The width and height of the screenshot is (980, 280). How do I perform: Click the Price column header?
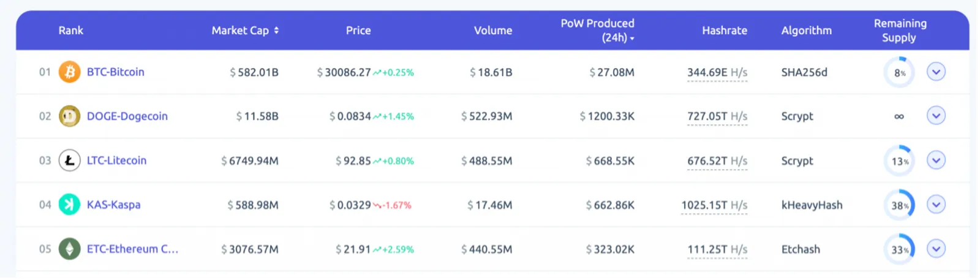click(x=358, y=30)
